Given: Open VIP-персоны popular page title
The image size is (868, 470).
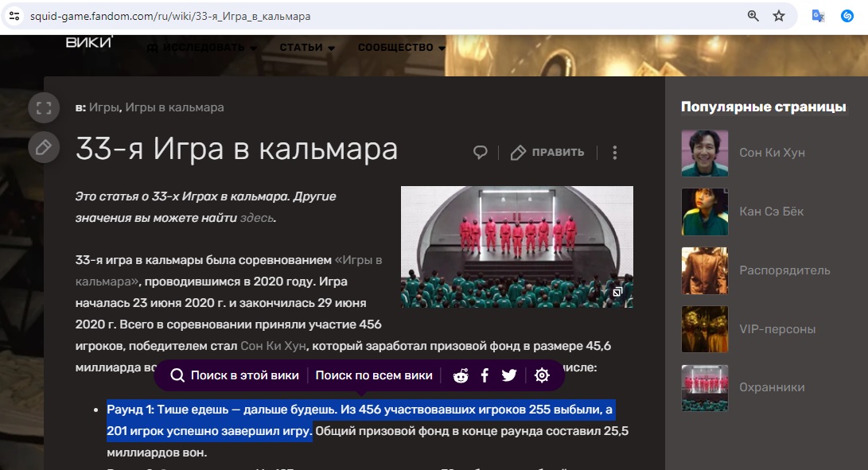Looking at the screenshot, I should click(x=778, y=328).
